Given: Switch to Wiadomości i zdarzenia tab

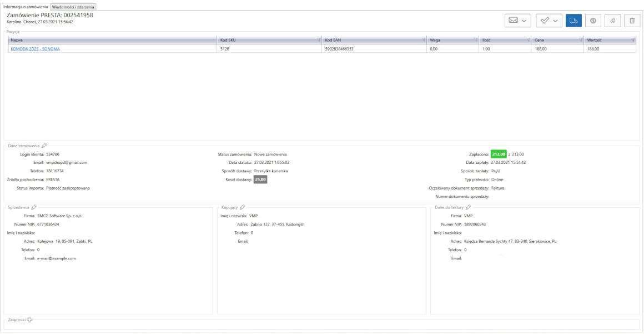Looking at the screenshot, I should click(x=73, y=6).
